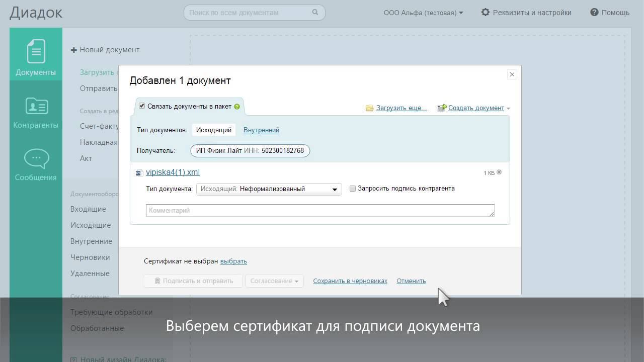Viewport: 644px width, 362px height.
Task: Switch to the Внутренний document type
Action: click(261, 130)
